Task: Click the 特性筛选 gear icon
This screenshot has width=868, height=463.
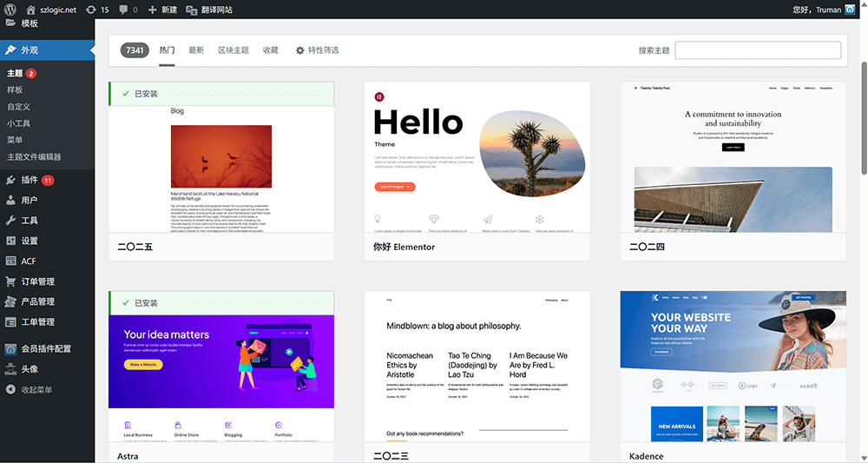Action: coord(300,50)
